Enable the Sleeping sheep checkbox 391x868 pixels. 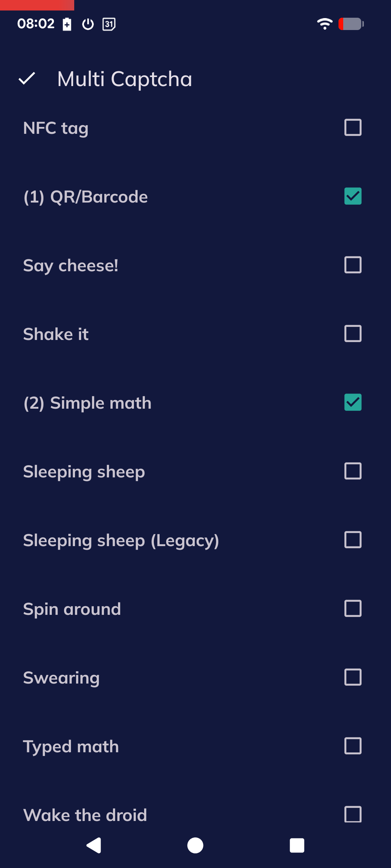point(353,471)
